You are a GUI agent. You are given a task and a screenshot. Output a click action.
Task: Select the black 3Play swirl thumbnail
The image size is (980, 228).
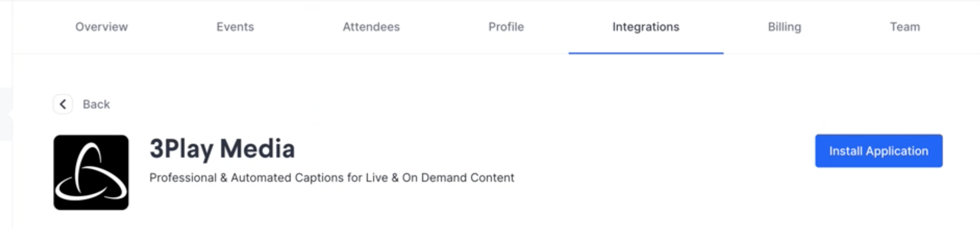(91, 172)
